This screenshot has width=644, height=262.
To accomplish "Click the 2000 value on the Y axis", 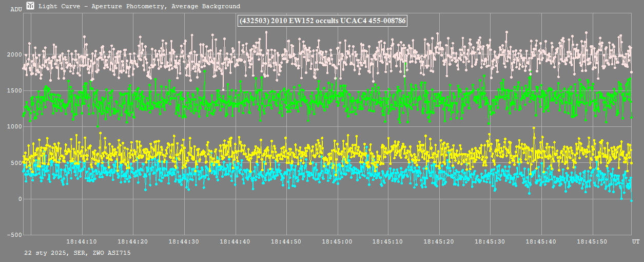I will 15,55.
